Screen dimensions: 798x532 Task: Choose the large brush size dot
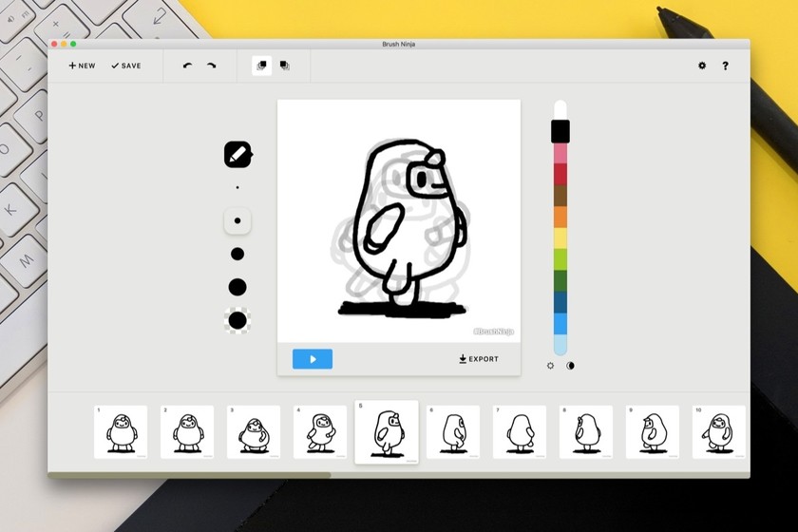tap(237, 287)
